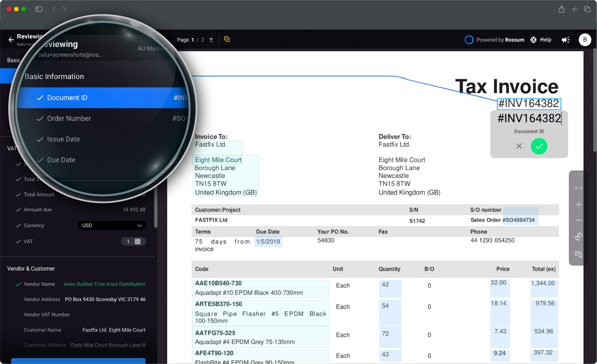Screen dimensions: 597x364
Task: Toggle the Amount due validation checkmark
Action: pyautogui.click(x=18, y=210)
